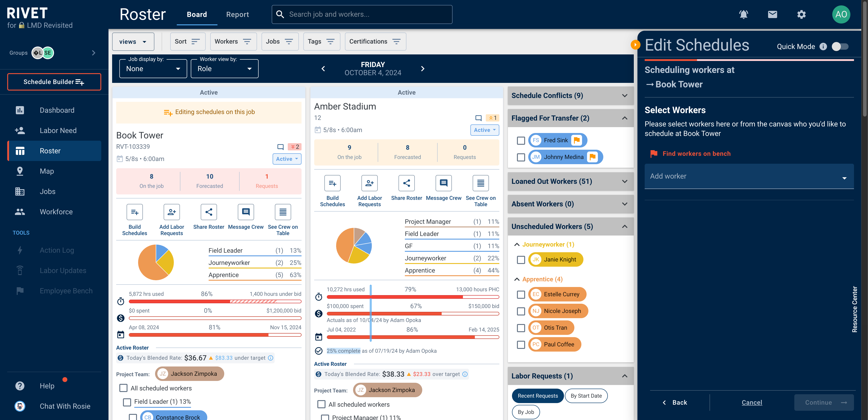Click the Back button
Image resolution: width=868 pixels, height=420 pixels.
tap(675, 402)
